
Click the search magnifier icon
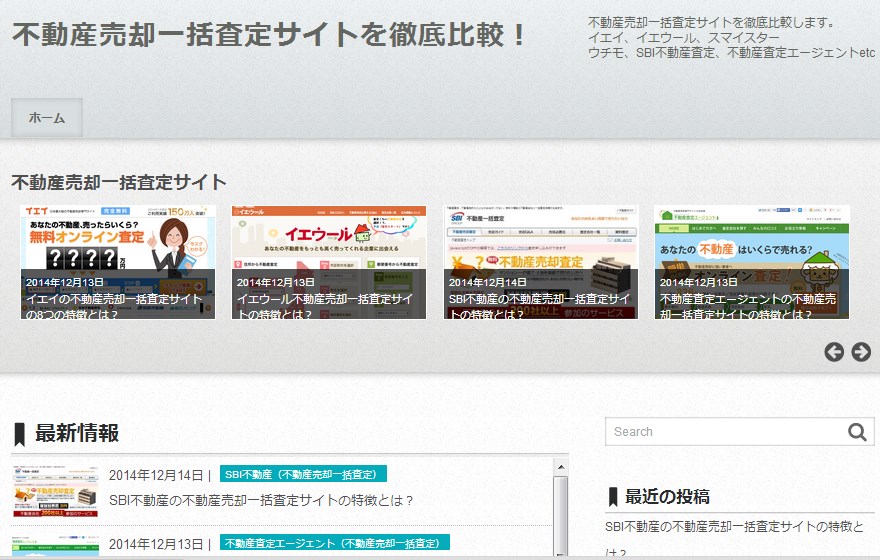(x=857, y=432)
